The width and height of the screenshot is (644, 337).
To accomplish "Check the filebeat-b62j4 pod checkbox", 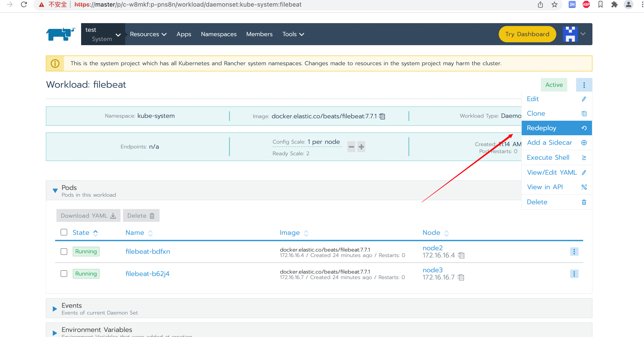I will click(x=64, y=274).
